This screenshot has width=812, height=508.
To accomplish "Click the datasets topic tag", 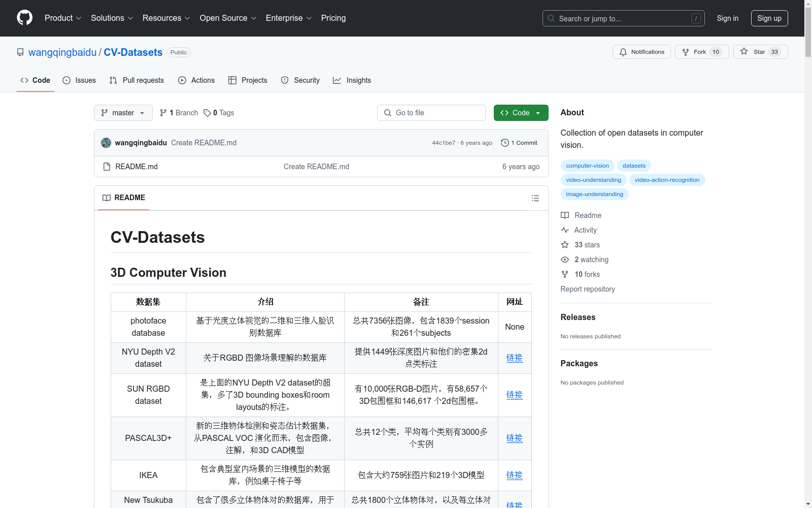I will [x=634, y=166].
